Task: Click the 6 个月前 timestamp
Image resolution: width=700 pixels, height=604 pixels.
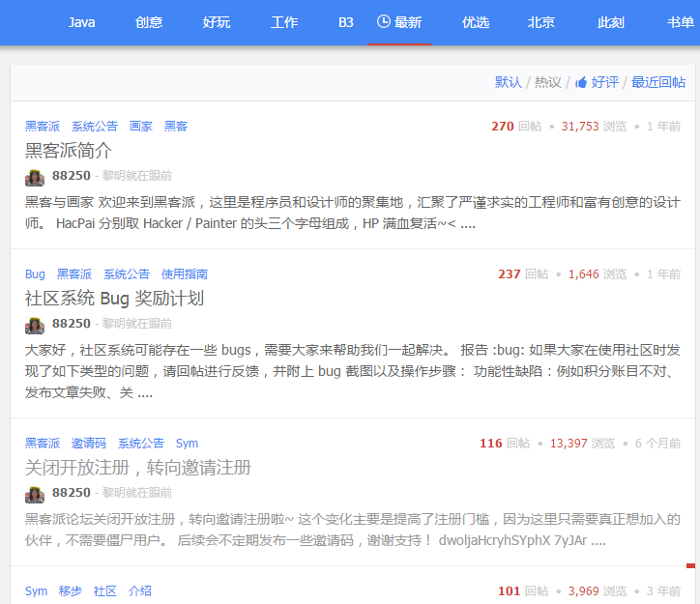Action: click(657, 443)
